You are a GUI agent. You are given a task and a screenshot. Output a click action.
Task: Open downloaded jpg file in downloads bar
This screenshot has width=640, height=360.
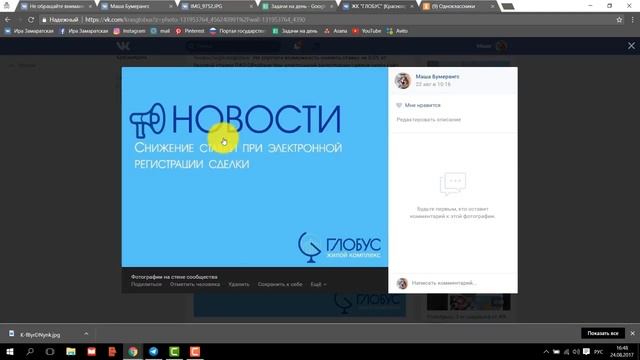40,334
